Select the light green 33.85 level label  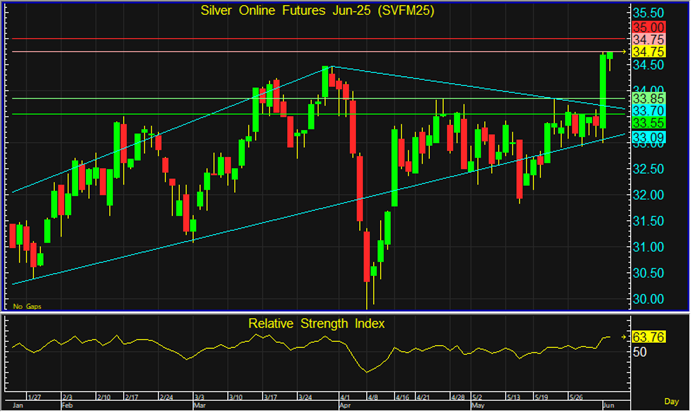[x=648, y=98]
